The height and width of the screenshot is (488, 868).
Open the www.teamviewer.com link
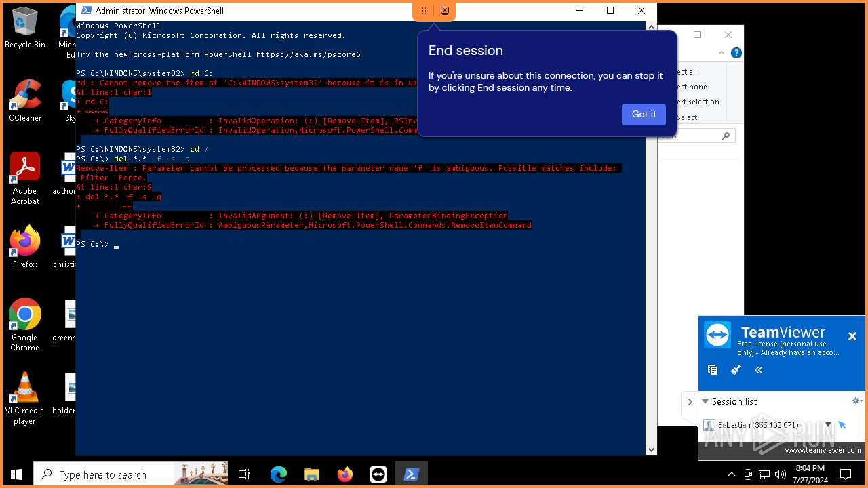coord(823,450)
